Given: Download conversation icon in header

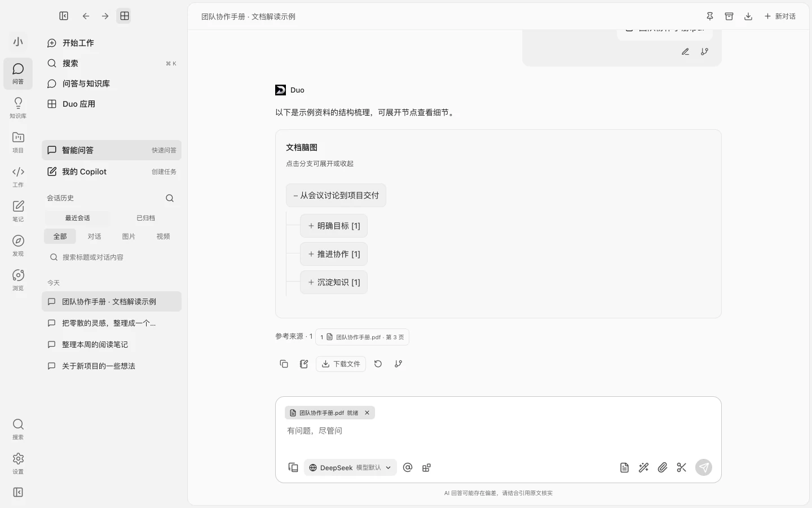Looking at the screenshot, I should pyautogui.click(x=748, y=16).
